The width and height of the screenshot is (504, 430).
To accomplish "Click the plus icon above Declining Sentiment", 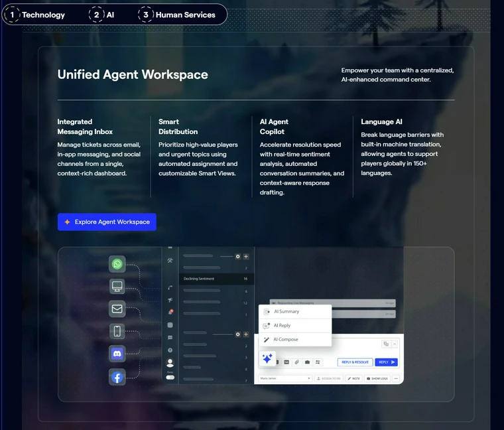I will click(246, 256).
